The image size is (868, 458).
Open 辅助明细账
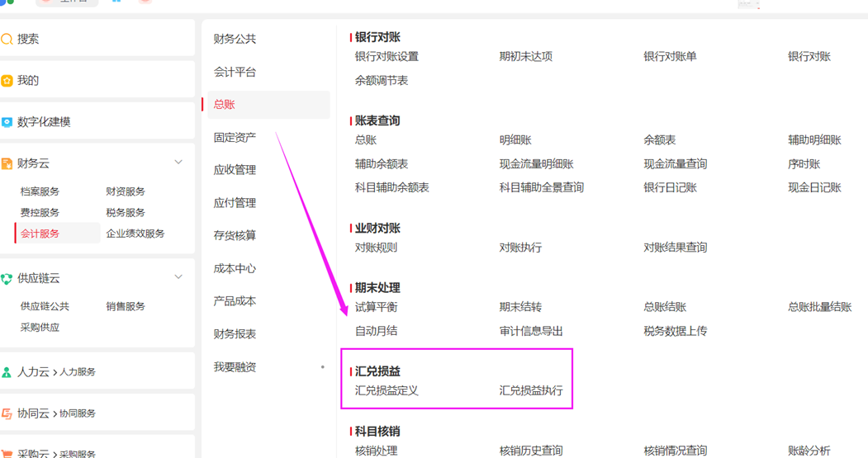click(x=814, y=140)
